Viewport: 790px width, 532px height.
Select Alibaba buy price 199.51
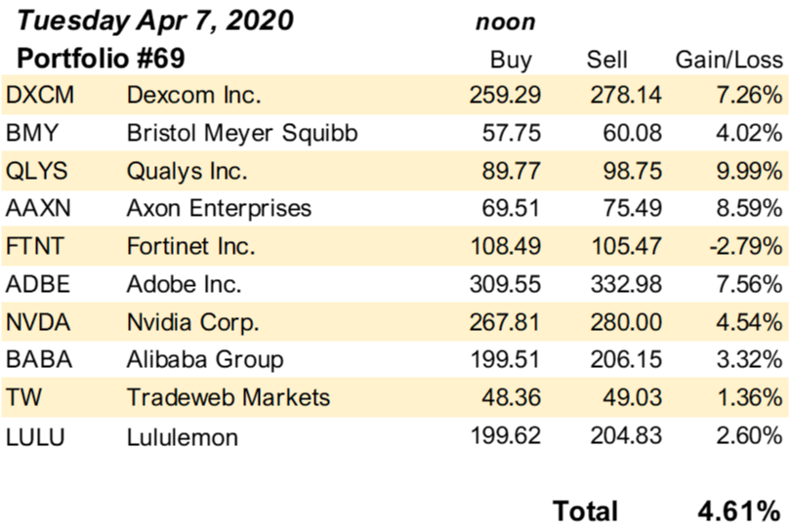505,359
